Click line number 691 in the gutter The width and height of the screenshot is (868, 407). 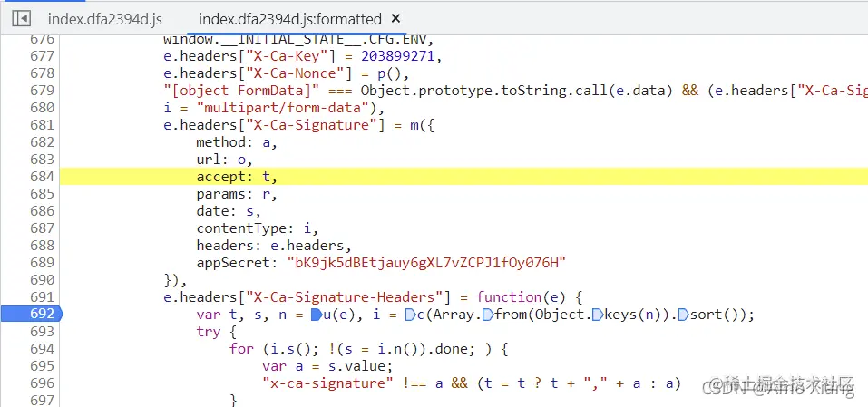pyautogui.click(x=42, y=297)
